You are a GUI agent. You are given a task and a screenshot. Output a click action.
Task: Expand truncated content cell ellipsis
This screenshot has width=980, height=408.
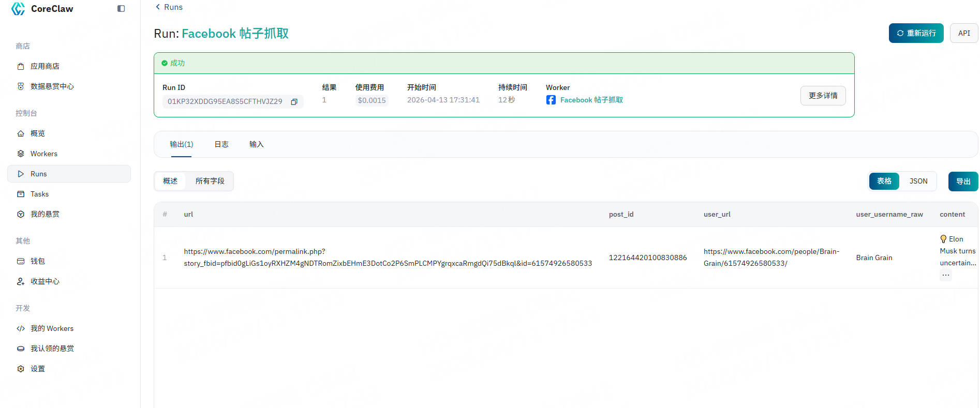(x=945, y=275)
